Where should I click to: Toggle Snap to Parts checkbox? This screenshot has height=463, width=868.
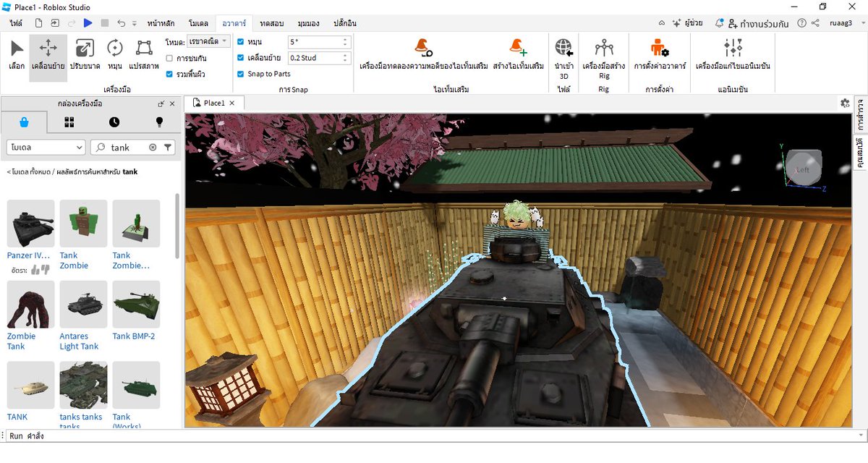point(241,74)
